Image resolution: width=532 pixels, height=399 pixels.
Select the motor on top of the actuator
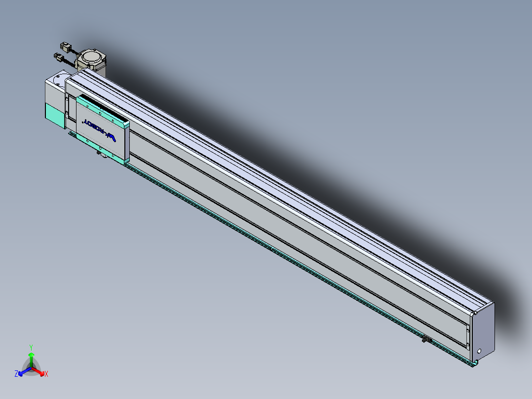pyautogui.click(x=91, y=60)
